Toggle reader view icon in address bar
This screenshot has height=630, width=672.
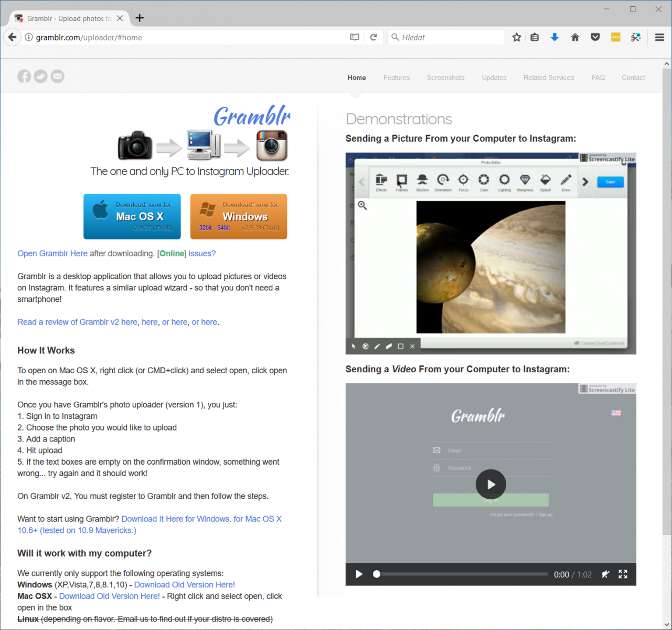[355, 37]
